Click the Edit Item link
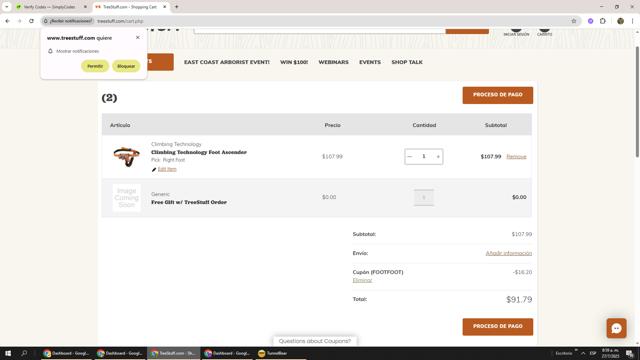This screenshot has height=360, width=640. (x=167, y=169)
